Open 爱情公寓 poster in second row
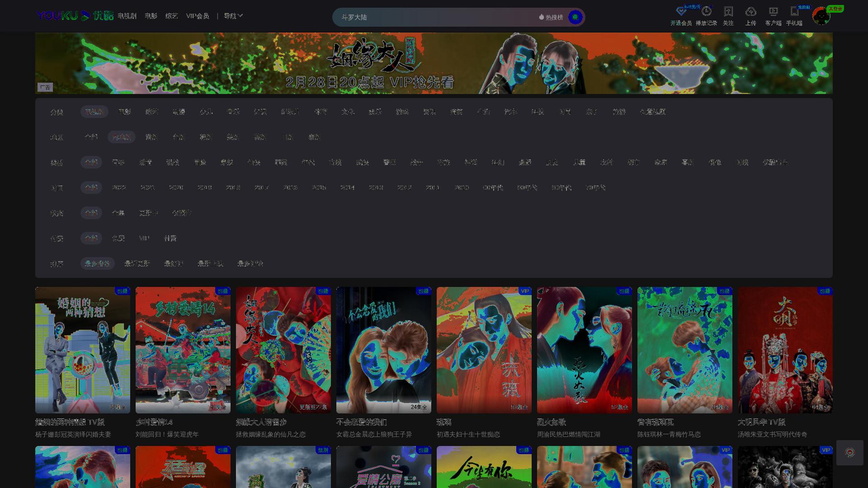 click(384, 467)
